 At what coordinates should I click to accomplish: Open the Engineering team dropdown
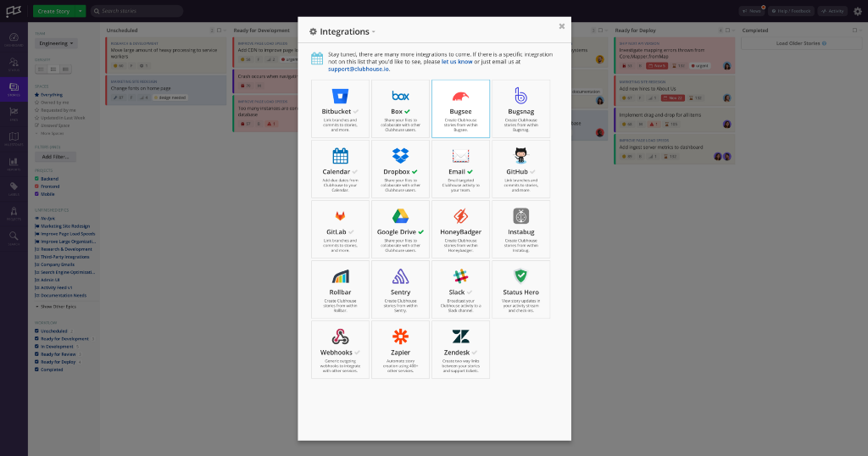tap(56, 43)
